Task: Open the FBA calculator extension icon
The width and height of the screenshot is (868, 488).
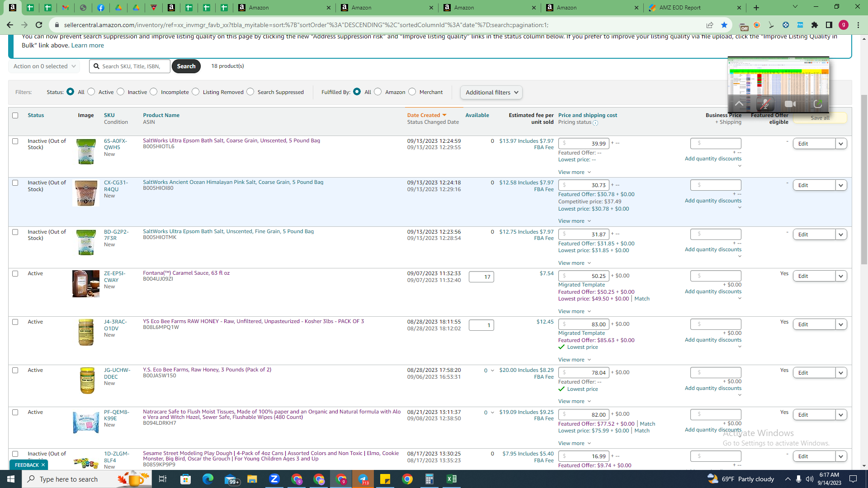Action: pyautogui.click(x=800, y=25)
